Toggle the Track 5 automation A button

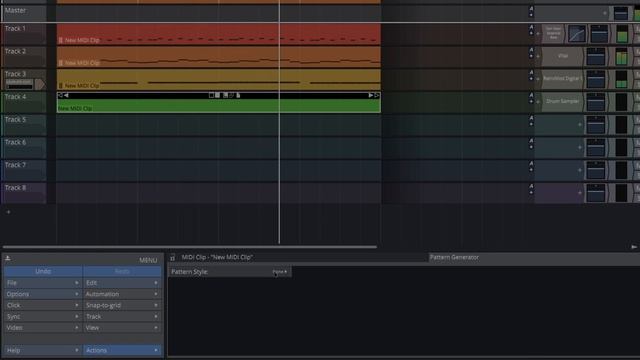pyautogui.click(x=531, y=118)
